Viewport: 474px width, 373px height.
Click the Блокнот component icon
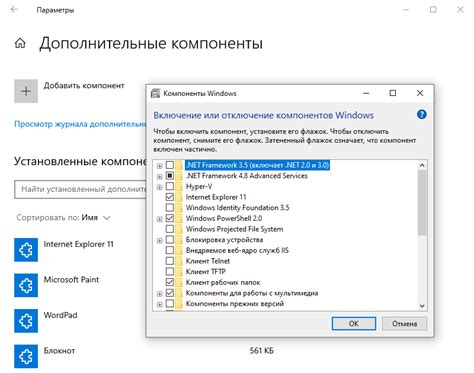[x=26, y=356]
